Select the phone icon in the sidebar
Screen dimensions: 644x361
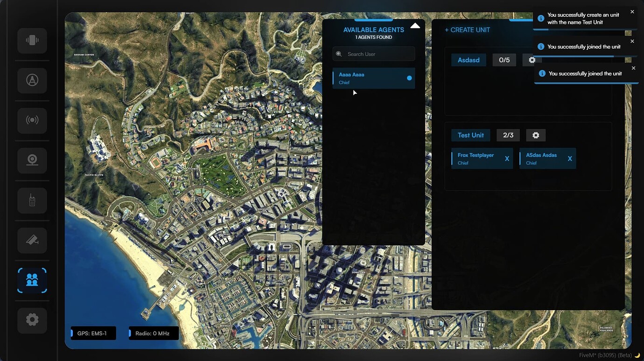[x=32, y=40]
